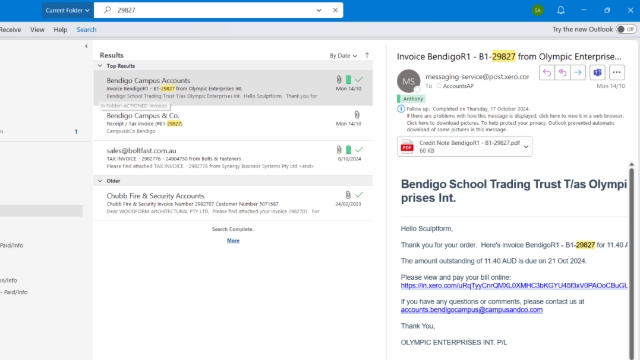Image resolution: width=640 pixels, height=360 pixels.
Task: Select the Chubb Fire & Security Accounts email
Action: [x=233, y=203]
